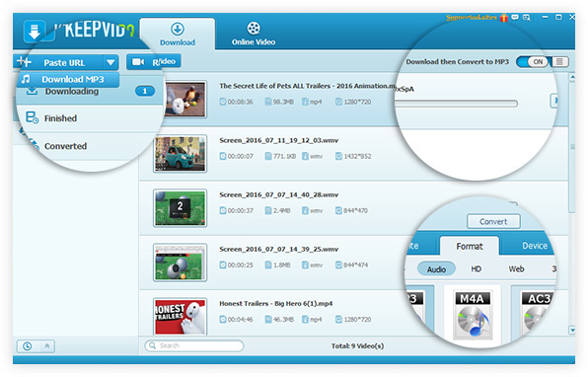Turn off Download then Convert to MP3

click(x=533, y=62)
